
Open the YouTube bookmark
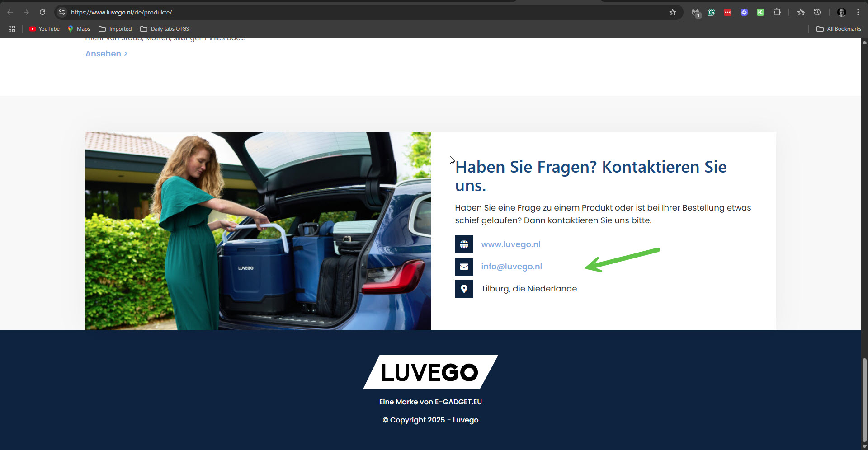point(44,29)
